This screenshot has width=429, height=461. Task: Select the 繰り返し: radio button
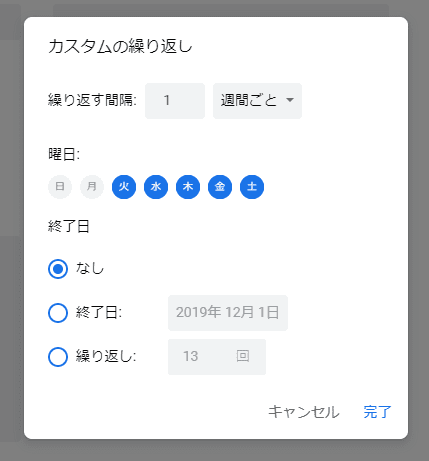(58, 357)
